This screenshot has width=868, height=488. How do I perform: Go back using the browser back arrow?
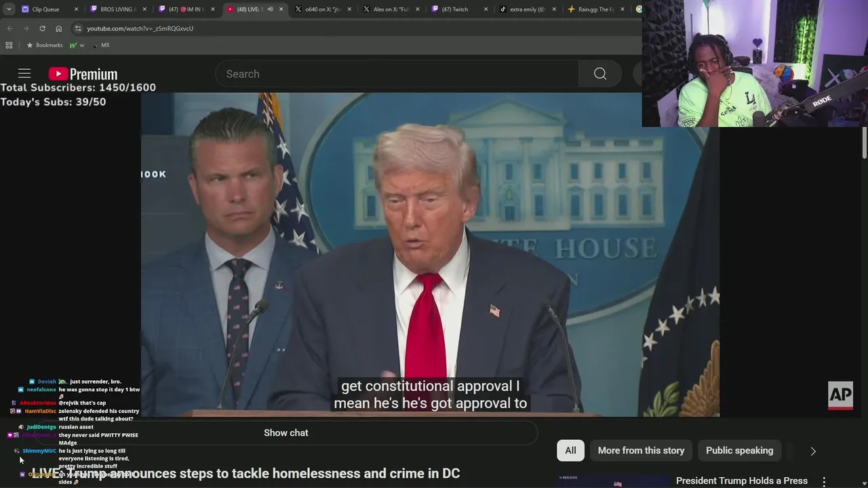[x=9, y=28]
